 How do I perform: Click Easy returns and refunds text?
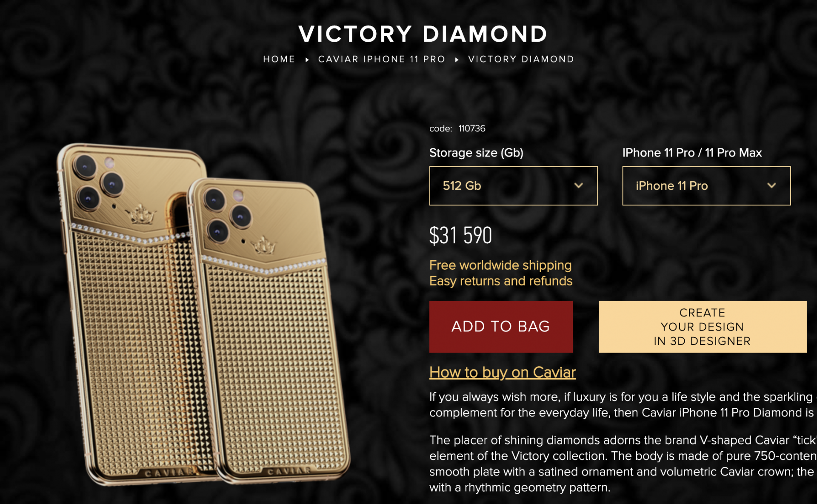501,281
